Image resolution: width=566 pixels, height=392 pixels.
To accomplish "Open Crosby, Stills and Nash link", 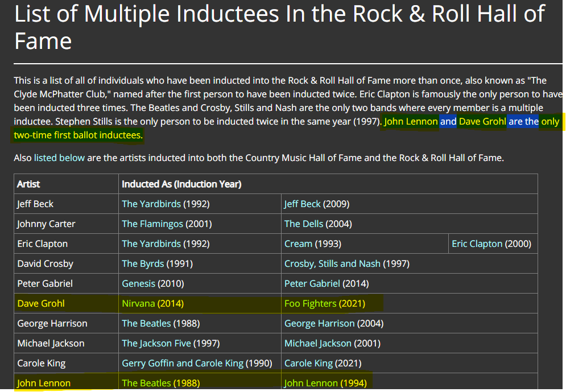I will pyautogui.click(x=332, y=263).
